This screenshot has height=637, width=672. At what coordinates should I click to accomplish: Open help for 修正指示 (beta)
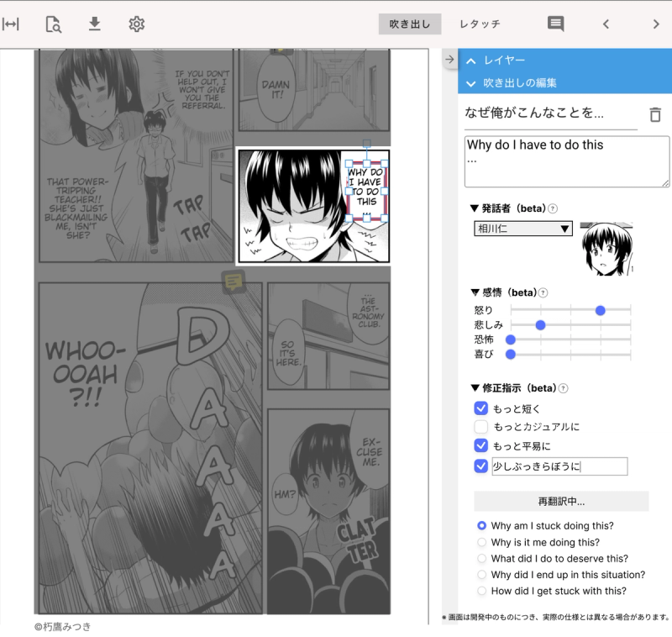click(564, 388)
